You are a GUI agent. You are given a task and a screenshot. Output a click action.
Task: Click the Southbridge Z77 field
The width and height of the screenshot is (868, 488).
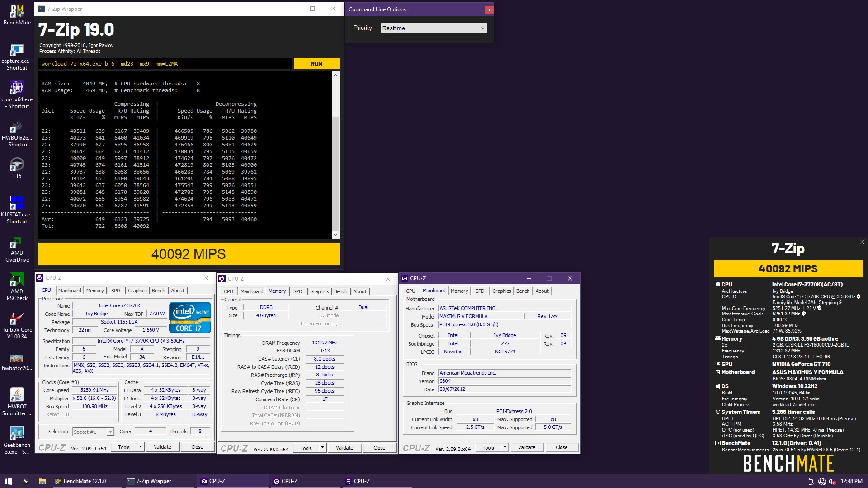pyautogui.click(x=505, y=344)
